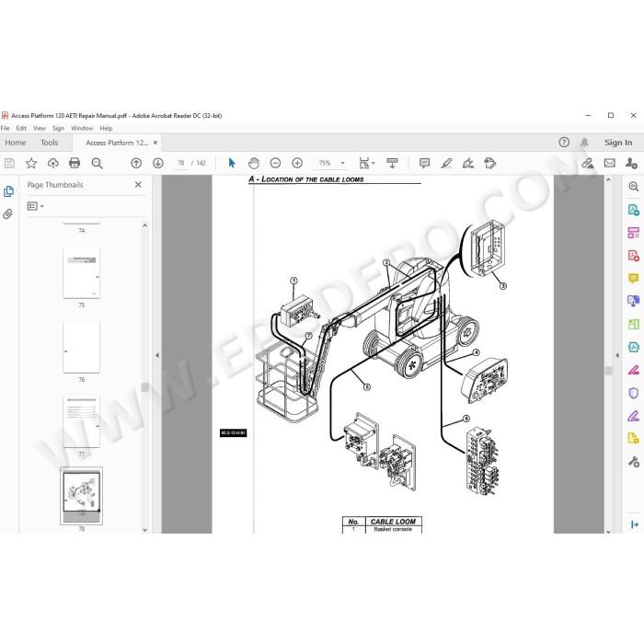Pick the selection arrow tool
644x644 pixels.
point(232,163)
